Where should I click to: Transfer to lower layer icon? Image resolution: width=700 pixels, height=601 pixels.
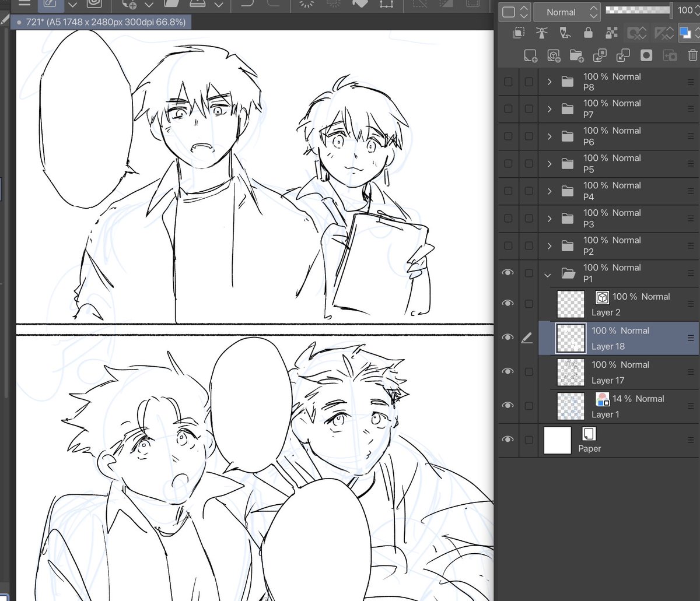600,56
